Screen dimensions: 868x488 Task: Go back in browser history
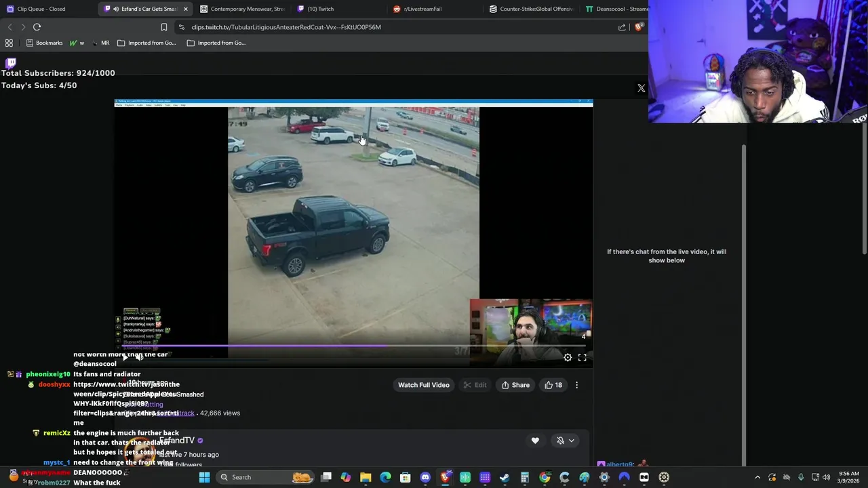tap(9, 27)
